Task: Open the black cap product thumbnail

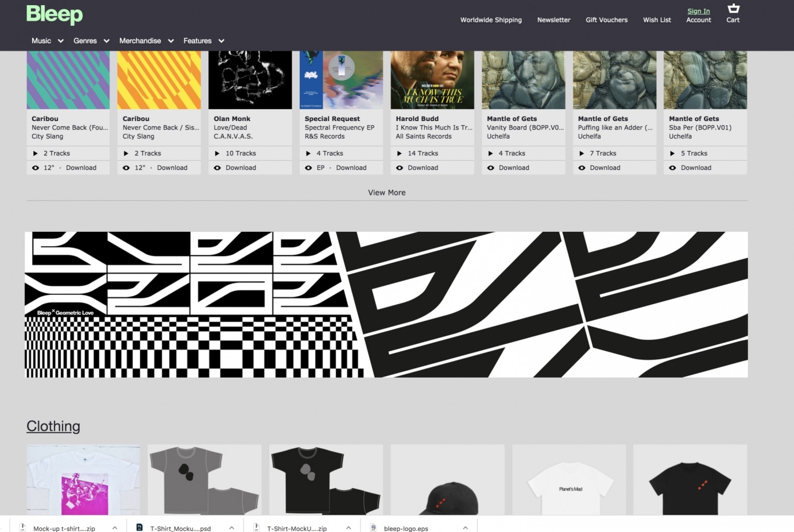Action: [x=447, y=480]
